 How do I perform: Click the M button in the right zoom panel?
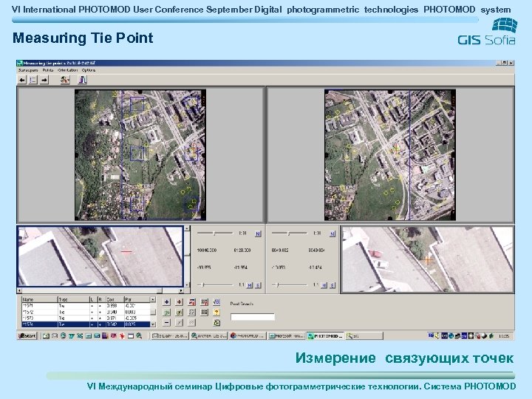324,285
